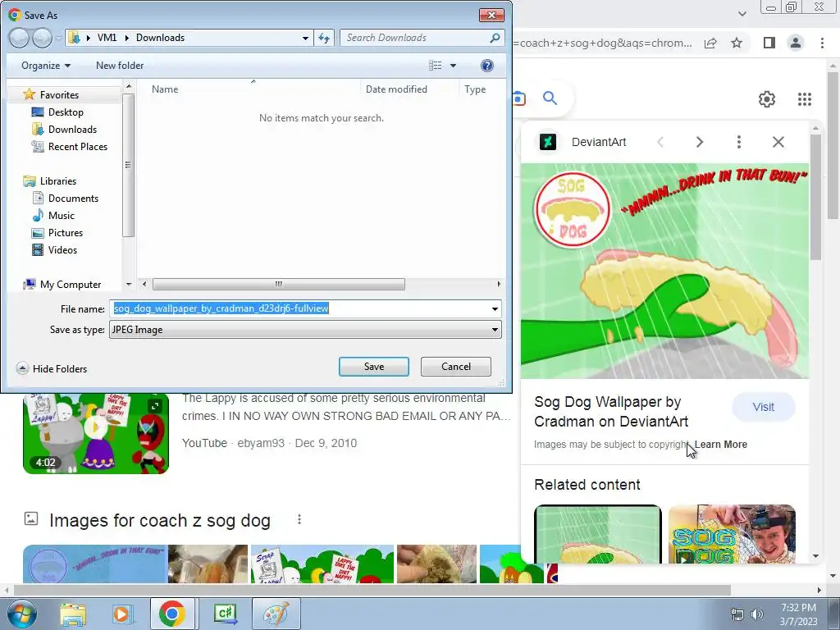
Task: Click the nav pane scroll-down arrow
Action: (129, 285)
